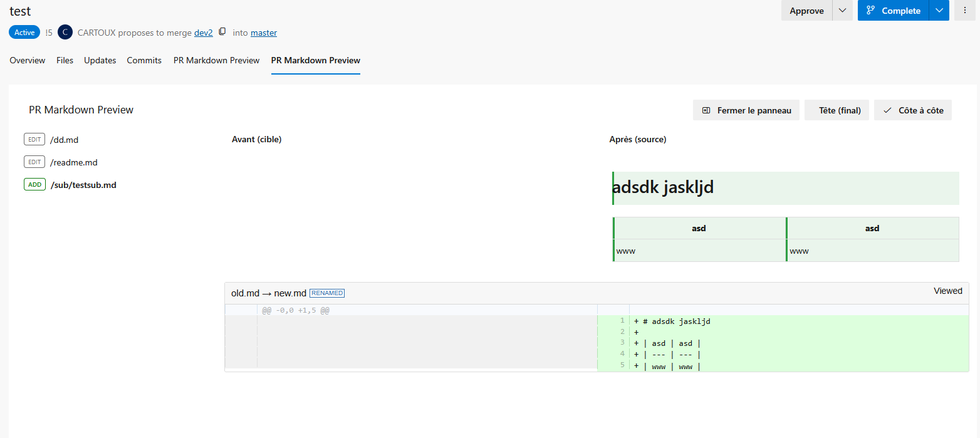Click the old.md → new.md diff title
The image size is (980, 438).
(269, 293)
